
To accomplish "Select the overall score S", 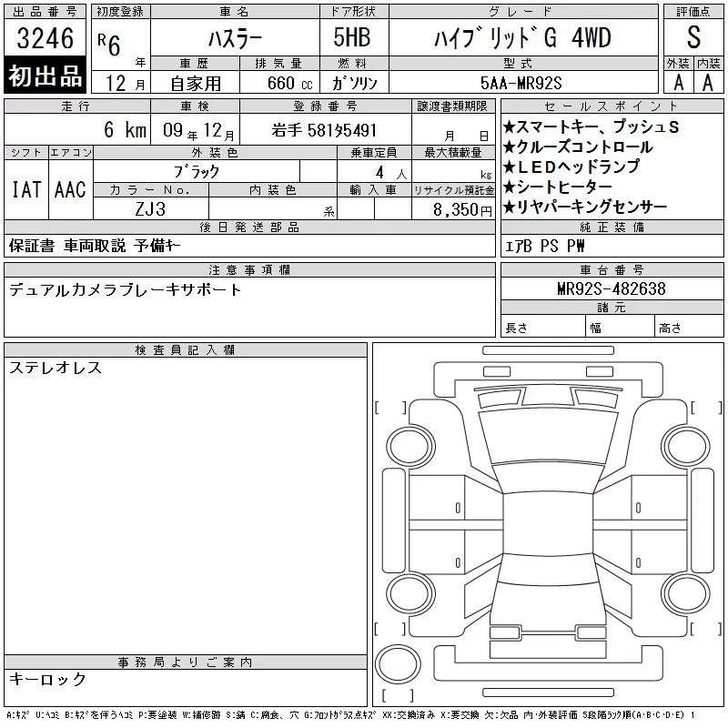I will click(x=693, y=37).
